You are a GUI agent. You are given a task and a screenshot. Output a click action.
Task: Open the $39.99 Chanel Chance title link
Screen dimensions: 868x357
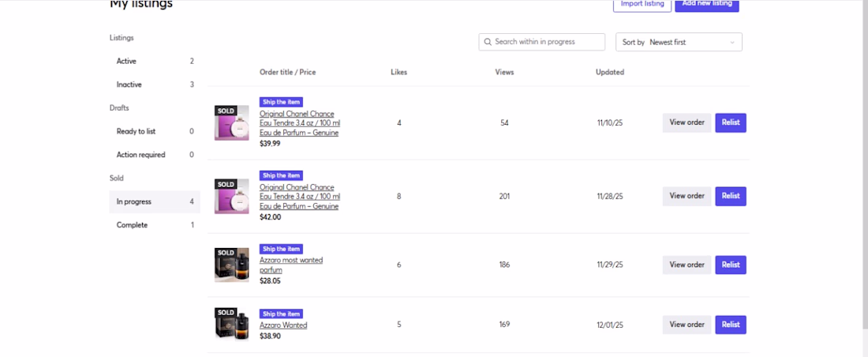tap(300, 123)
